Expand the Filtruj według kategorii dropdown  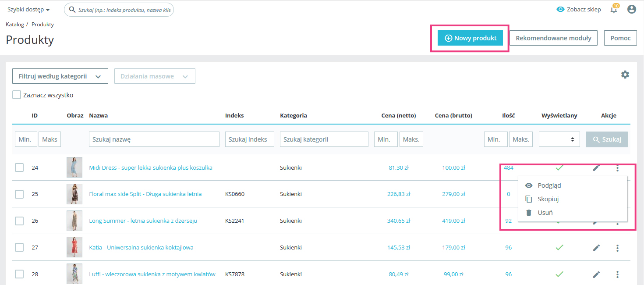60,76
